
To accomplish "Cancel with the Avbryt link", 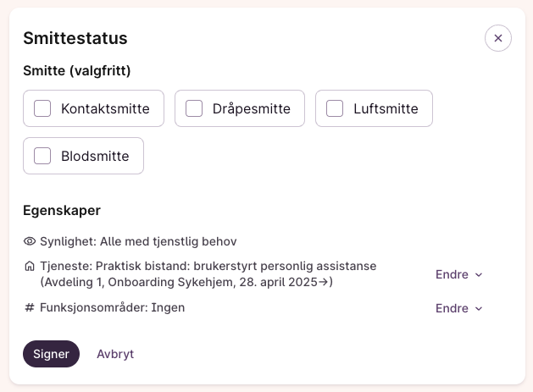I will click(115, 354).
